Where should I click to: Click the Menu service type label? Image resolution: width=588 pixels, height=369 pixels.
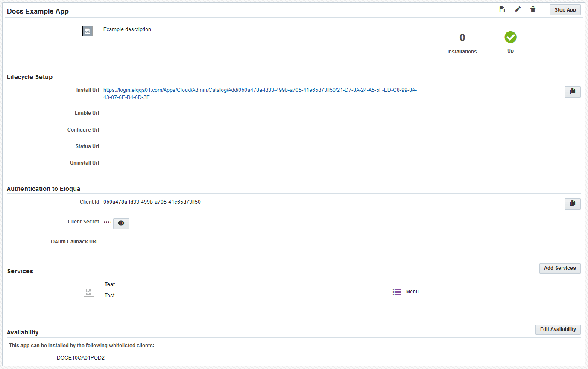(x=412, y=292)
